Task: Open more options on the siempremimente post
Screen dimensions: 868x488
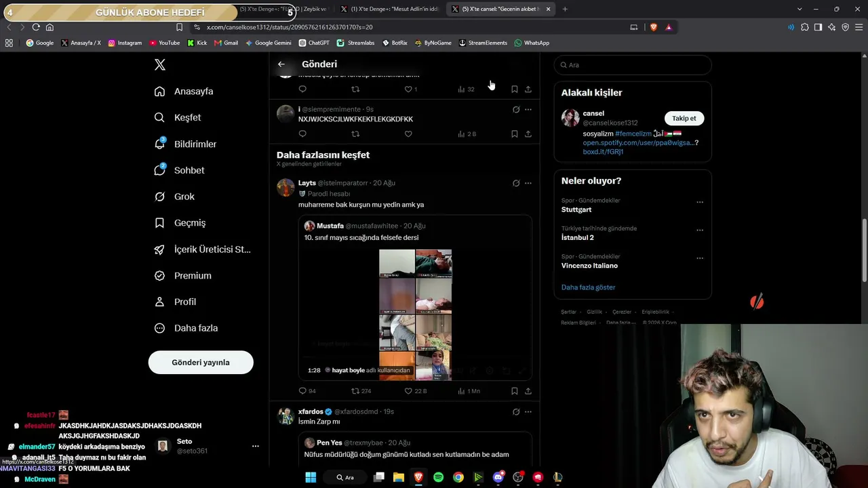Action: 528,109
